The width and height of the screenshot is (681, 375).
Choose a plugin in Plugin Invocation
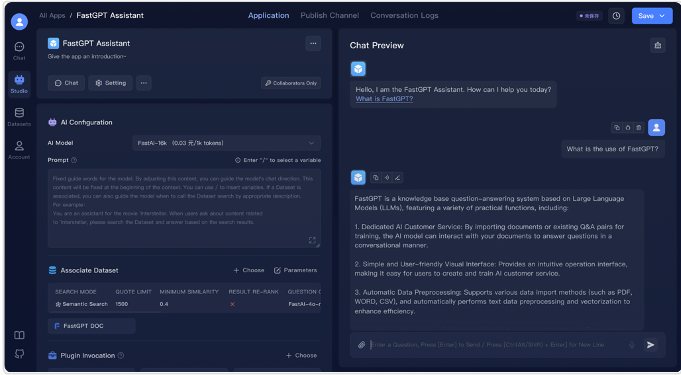(301, 355)
